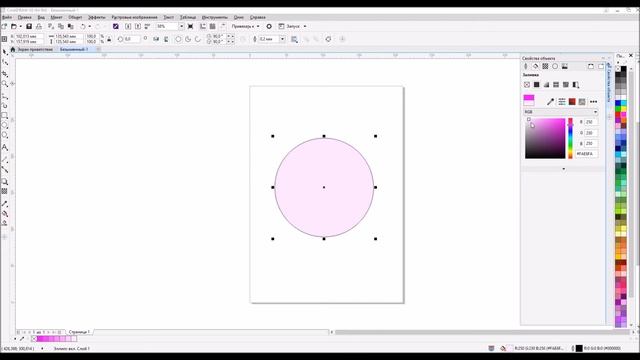Screen dimensions: 640x360
Task: Click the three-dots more options icon
Action: (x=593, y=101)
